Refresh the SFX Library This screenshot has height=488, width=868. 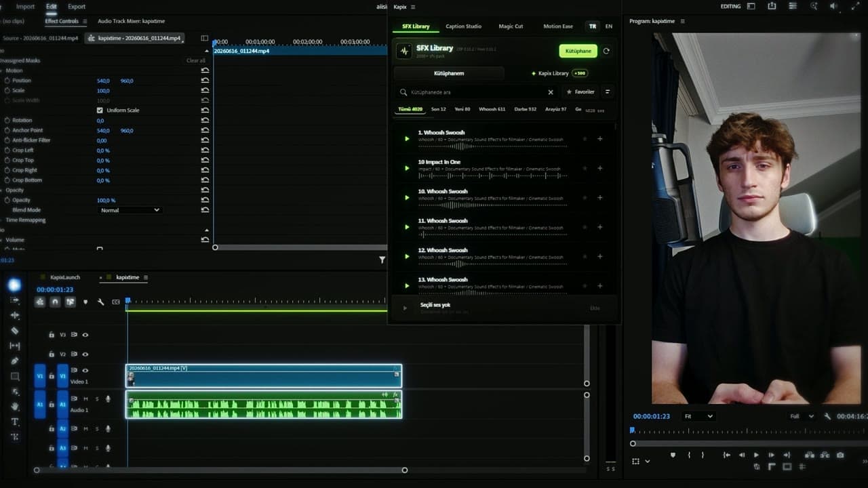[x=606, y=51]
